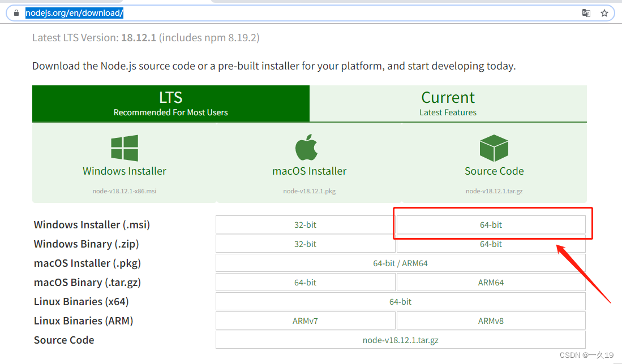The image size is (622, 364).
Task: Download macOS Installer 64-bit / ARM64 pkg
Action: tap(400, 263)
